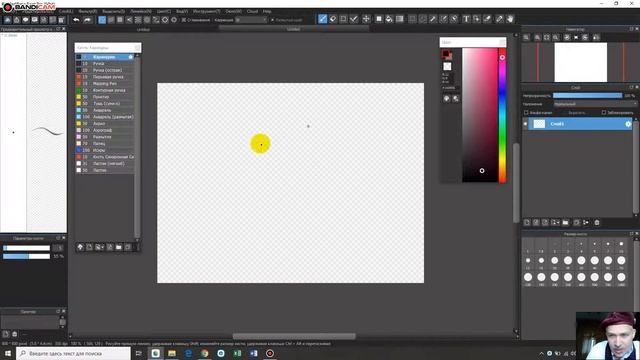This screenshot has height=360, width=640.
Task: Toggle visibility of Слой1 layer
Action: point(525,124)
